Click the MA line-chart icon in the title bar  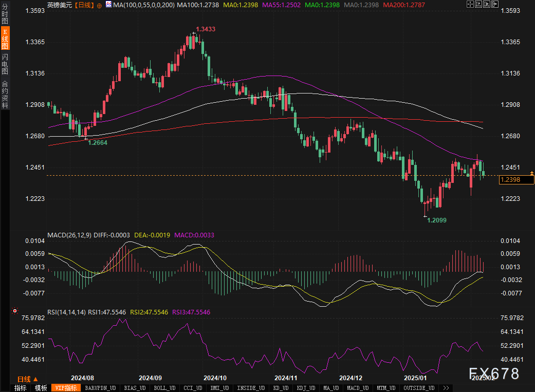point(108,4)
